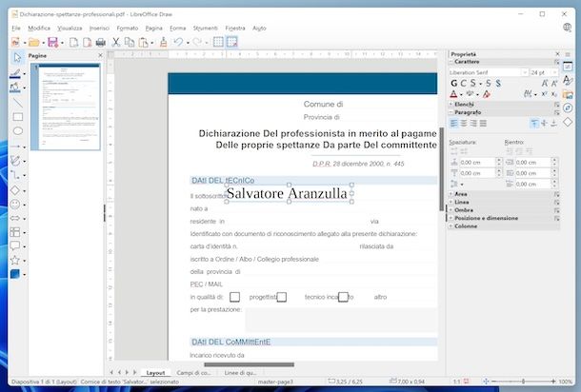Choose the Select arrow tool
This screenshot has width=581, height=392.
17,57
